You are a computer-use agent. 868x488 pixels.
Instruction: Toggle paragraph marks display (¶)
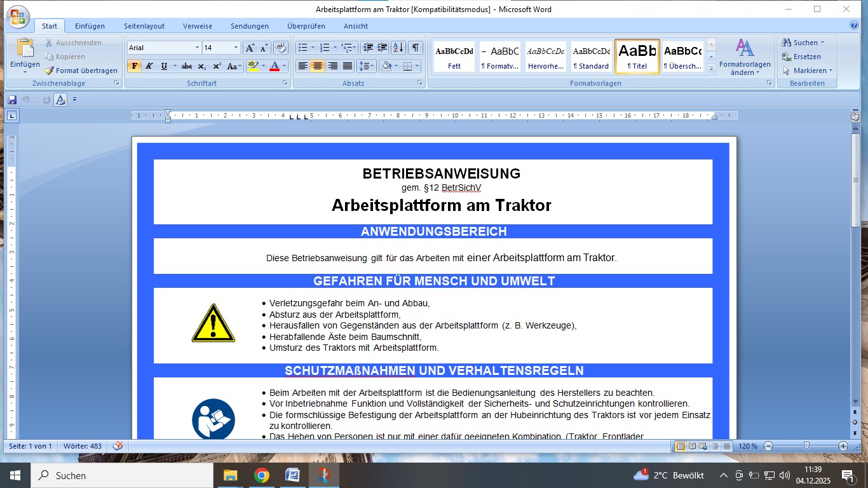click(x=416, y=48)
